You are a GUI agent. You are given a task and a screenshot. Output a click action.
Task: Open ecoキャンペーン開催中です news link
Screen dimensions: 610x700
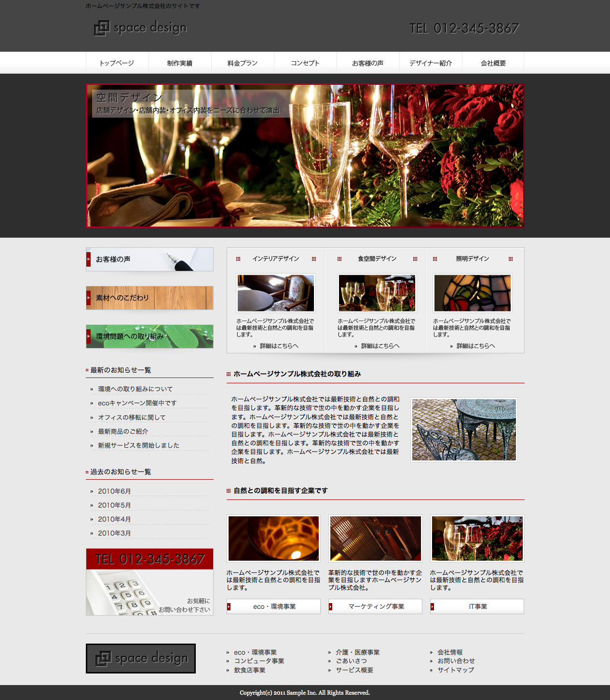coord(137,403)
